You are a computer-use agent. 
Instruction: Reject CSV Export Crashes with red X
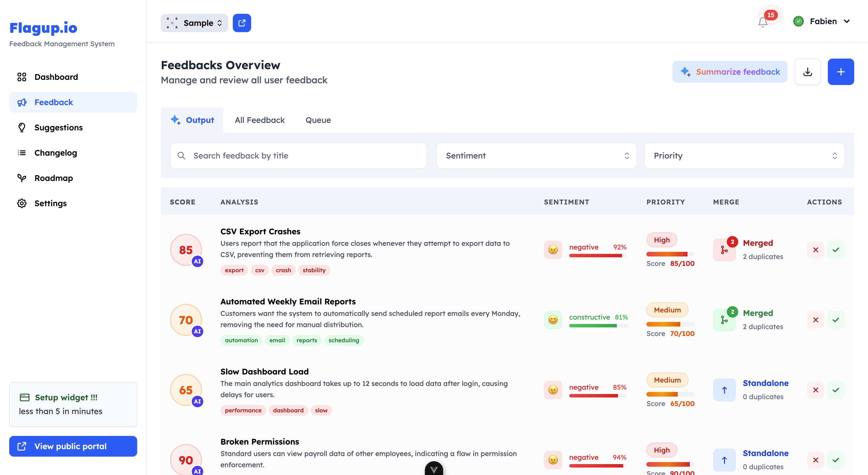coord(815,250)
